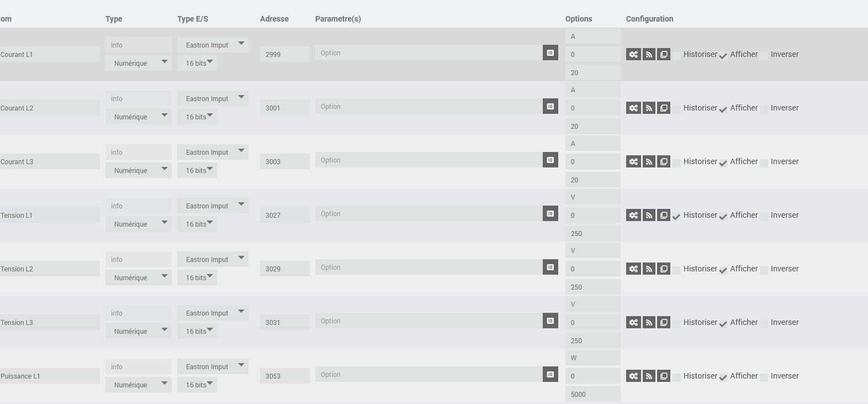Image resolution: width=868 pixels, height=404 pixels.
Task: Open Eastron Imput dropdown for Courant L1
Action: click(x=213, y=45)
